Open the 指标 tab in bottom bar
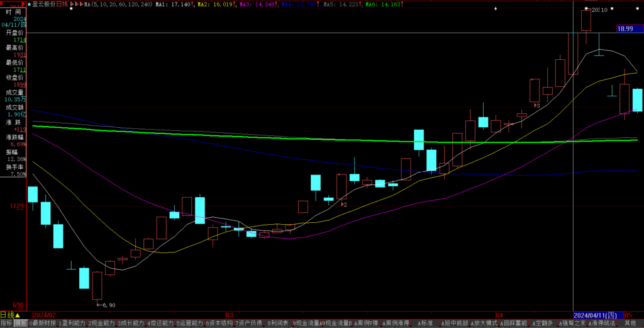Screen dimensions: 644x328 pos(6,323)
